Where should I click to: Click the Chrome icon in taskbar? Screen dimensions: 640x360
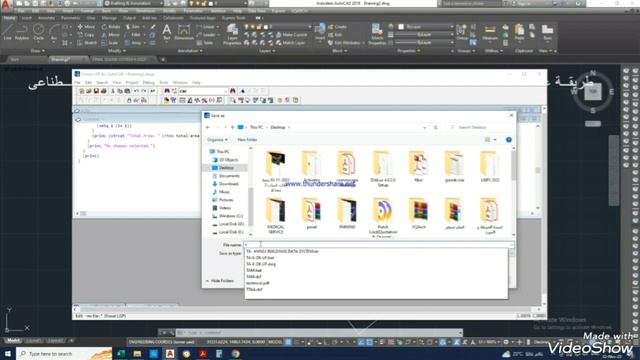236,353
